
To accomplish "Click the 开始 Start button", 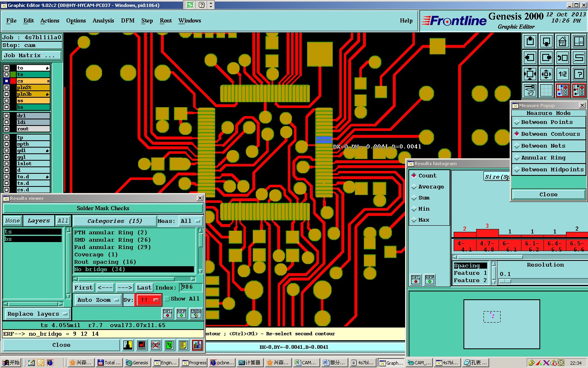I will coord(11,363).
